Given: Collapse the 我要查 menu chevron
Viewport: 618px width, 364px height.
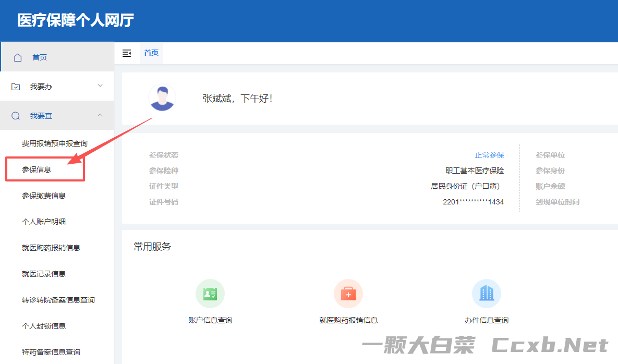Looking at the screenshot, I should [100, 115].
